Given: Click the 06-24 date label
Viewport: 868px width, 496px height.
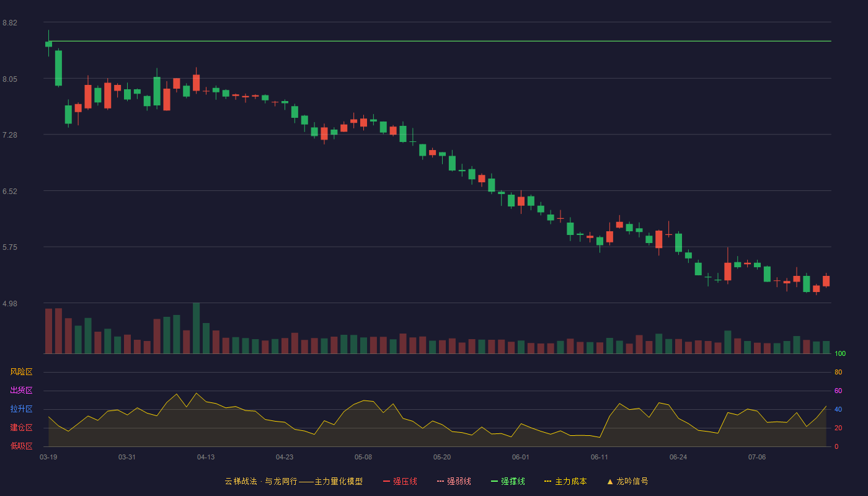Looking at the screenshot, I should click(678, 457).
